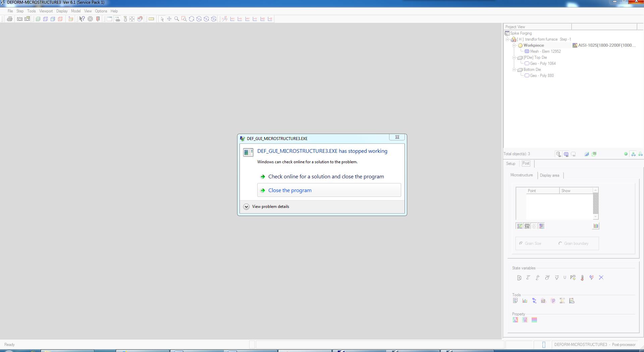Open the Viewport menu

click(x=46, y=11)
